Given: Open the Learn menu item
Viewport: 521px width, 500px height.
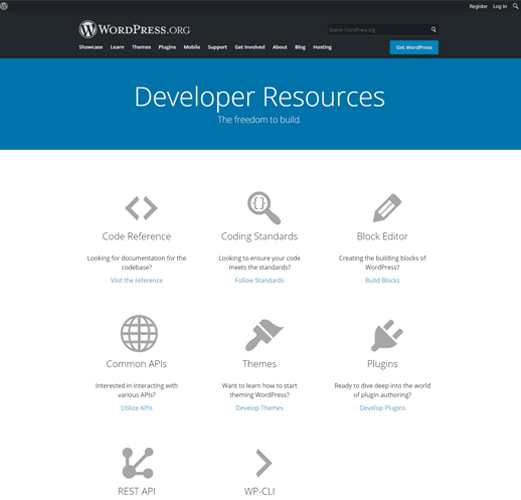Looking at the screenshot, I should click(x=117, y=47).
